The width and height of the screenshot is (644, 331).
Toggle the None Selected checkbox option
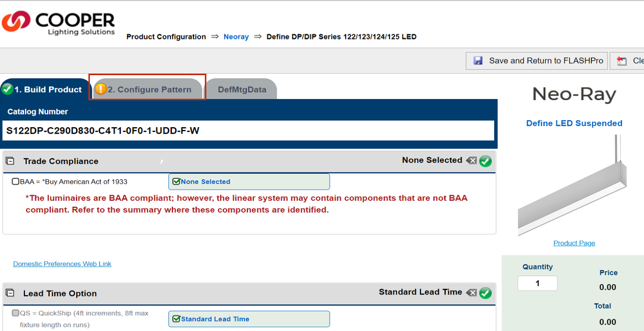pos(176,181)
